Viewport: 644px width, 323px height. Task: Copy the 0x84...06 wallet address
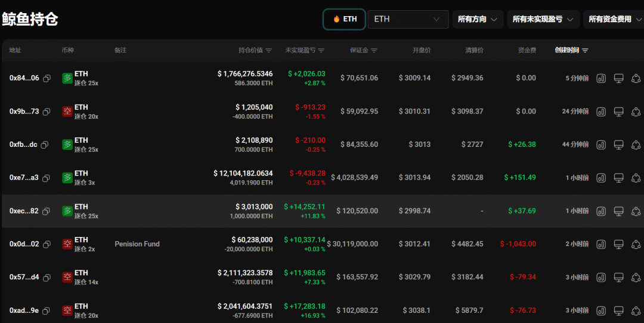pyautogui.click(x=47, y=78)
